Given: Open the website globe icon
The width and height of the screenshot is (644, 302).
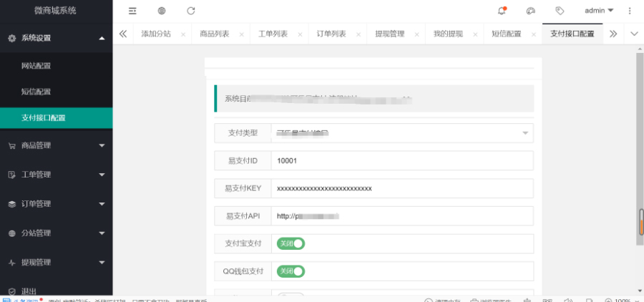Looking at the screenshot, I should pos(162,11).
